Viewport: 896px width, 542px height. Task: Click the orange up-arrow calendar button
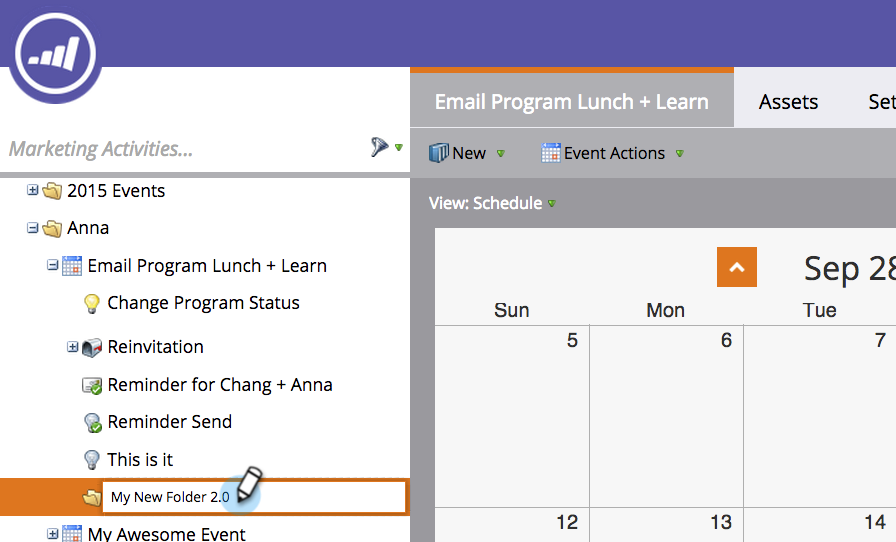point(737,267)
